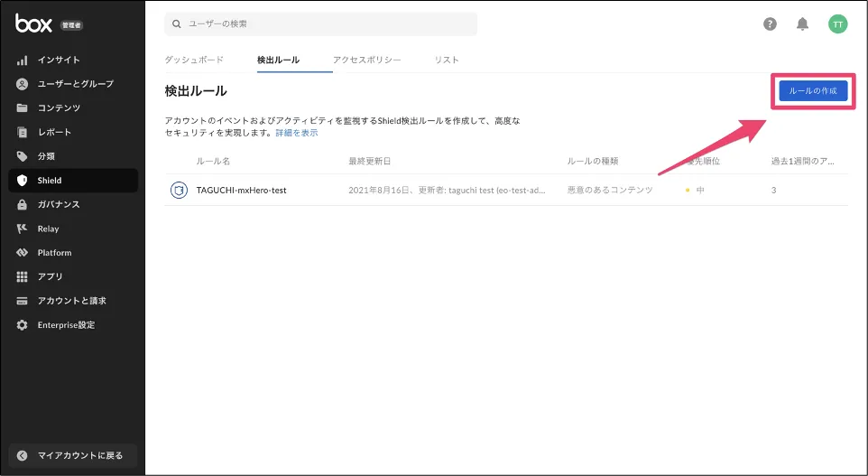868x476 pixels.
Task: Open Relay workflow section
Action: (x=47, y=229)
